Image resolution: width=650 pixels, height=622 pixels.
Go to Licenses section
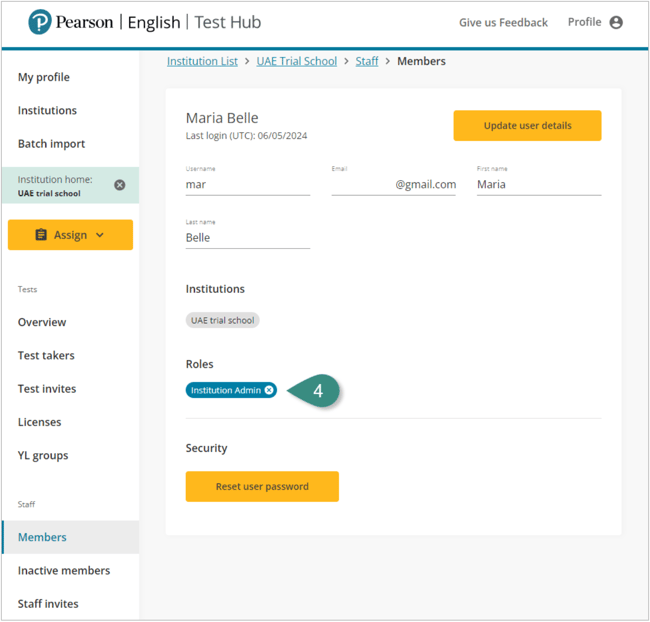point(39,422)
